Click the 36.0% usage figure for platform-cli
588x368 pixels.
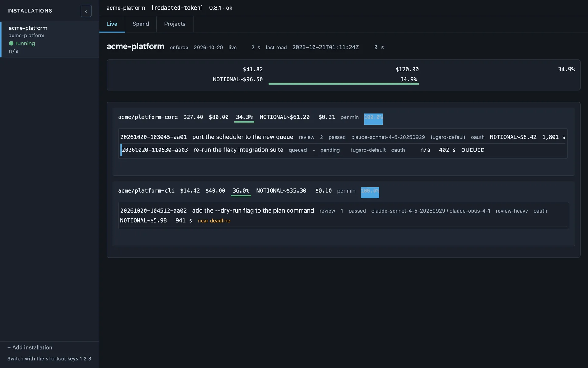pos(241,191)
